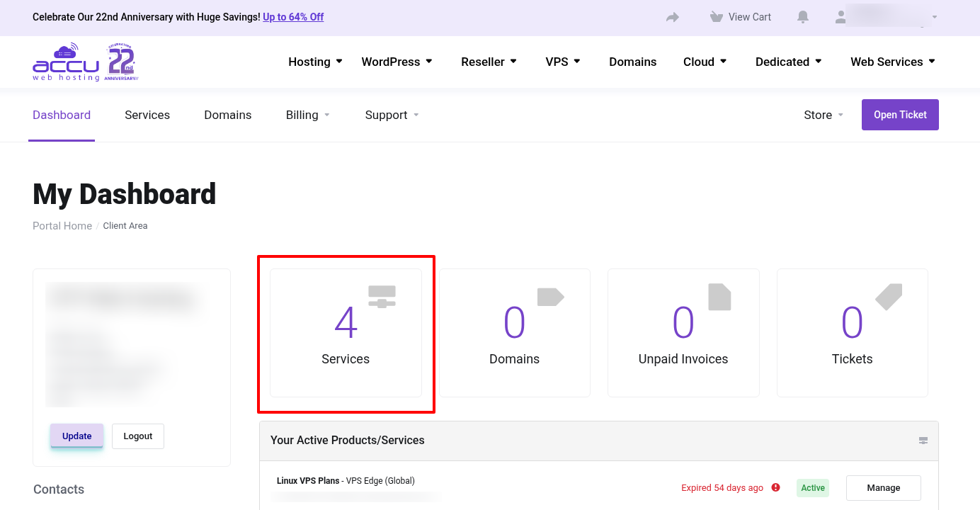This screenshot has width=980, height=510.
Task: Open the 0 Unpaid Invoices stat card
Action: pyautogui.click(x=683, y=332)
